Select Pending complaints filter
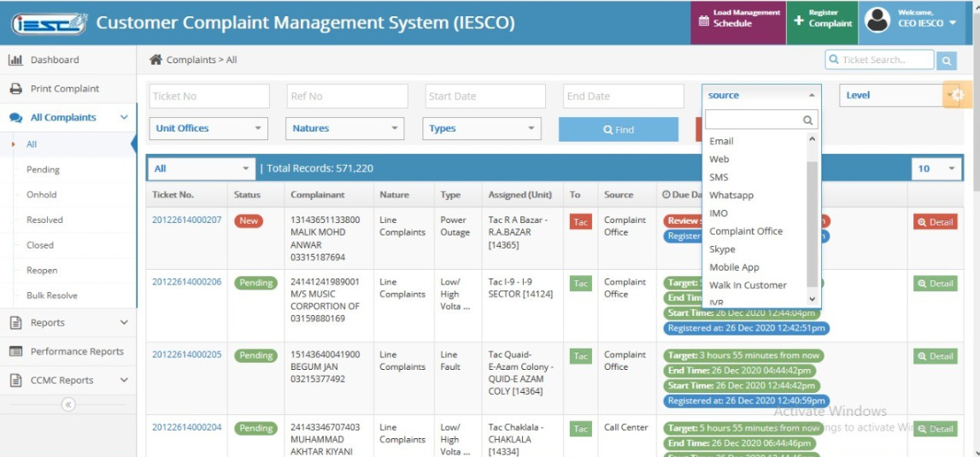The width and height of the screenshot is (980, 457). (43, 169)
